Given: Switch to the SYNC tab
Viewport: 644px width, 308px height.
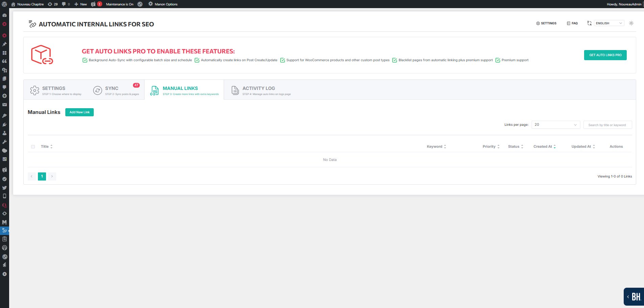Looking at the screenshot, I should click(x=116, y=90).
